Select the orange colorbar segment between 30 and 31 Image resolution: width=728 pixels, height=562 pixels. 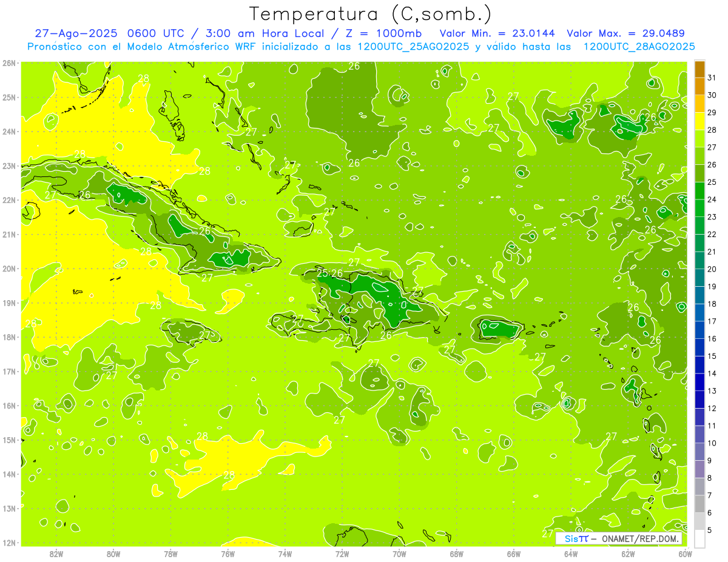click(x=699, y=86)
